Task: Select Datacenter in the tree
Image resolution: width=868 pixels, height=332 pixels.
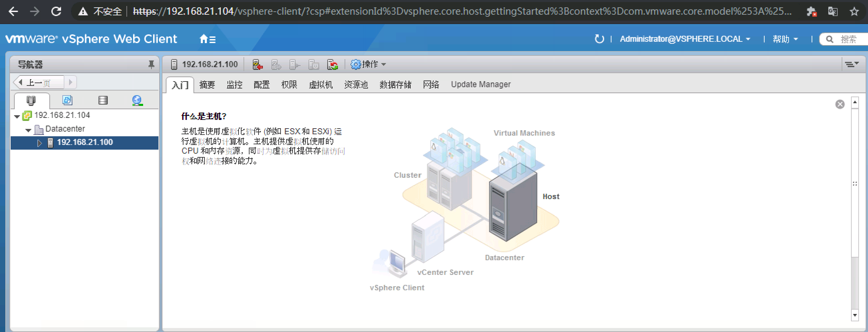Action: pyautogui.click(x=65, y=129)
